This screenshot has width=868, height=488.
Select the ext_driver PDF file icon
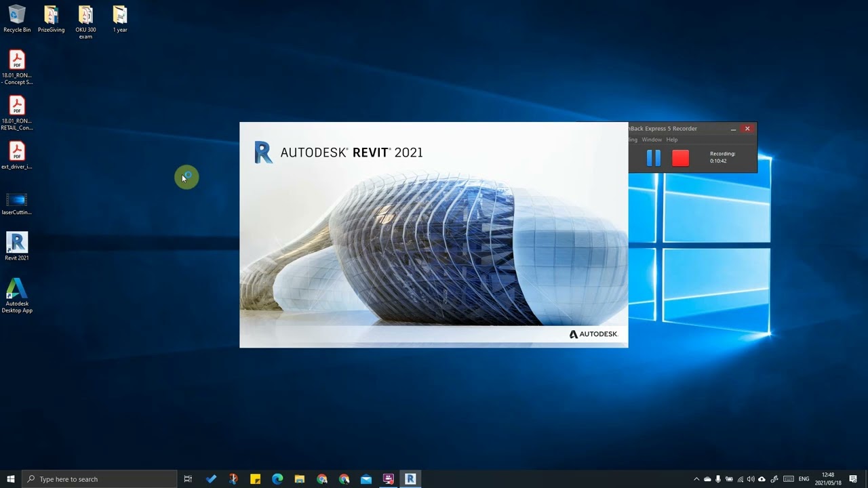(x=17, y=155)
